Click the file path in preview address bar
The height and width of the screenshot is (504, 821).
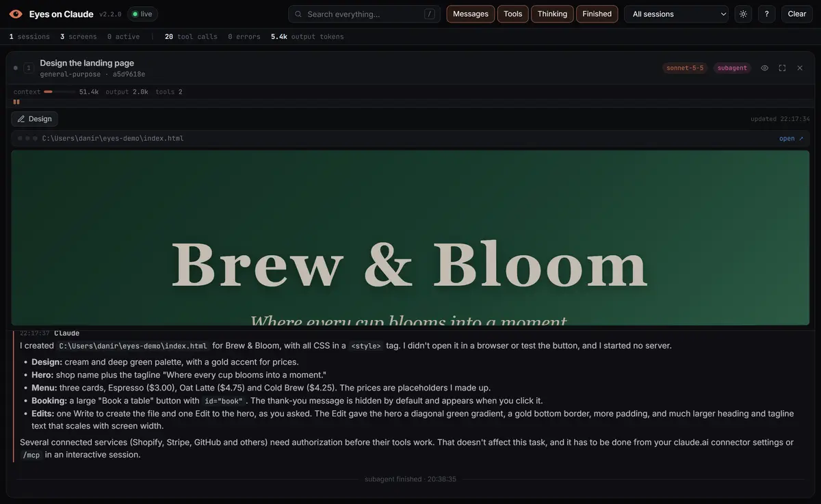[x=113, y=138]
